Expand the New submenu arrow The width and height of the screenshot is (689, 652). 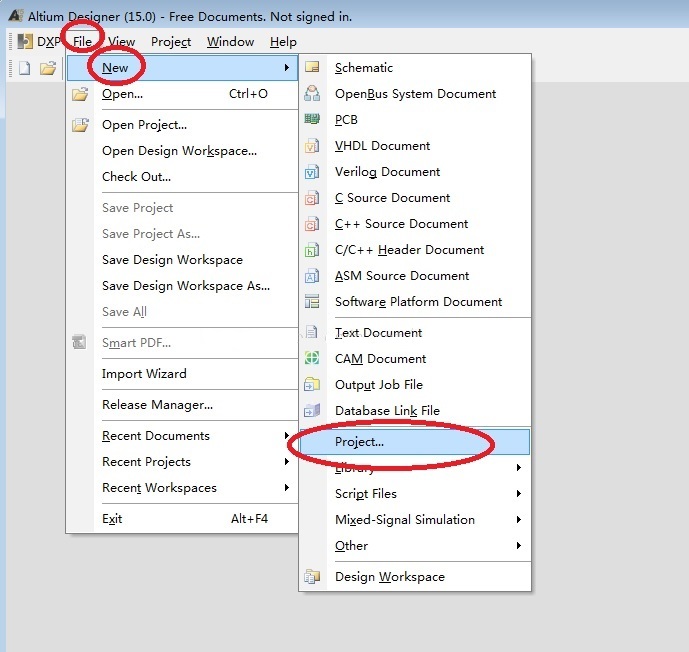(x=286, y=67)
